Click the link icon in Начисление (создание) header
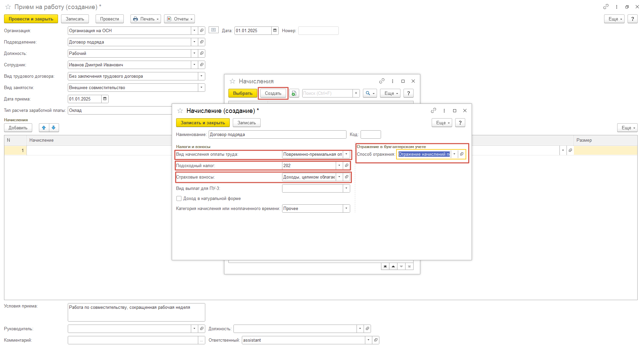Screen dimensions: 644x347 (433, 111)
